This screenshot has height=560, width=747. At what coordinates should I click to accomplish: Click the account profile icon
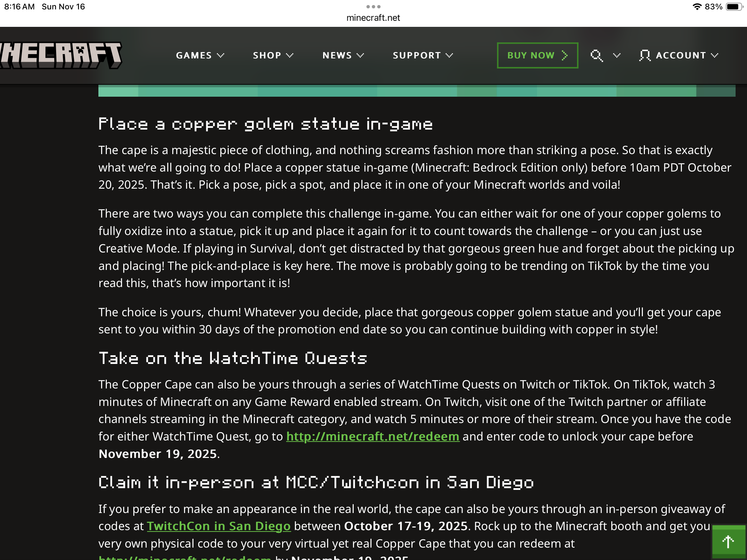(x=644, y=55)
